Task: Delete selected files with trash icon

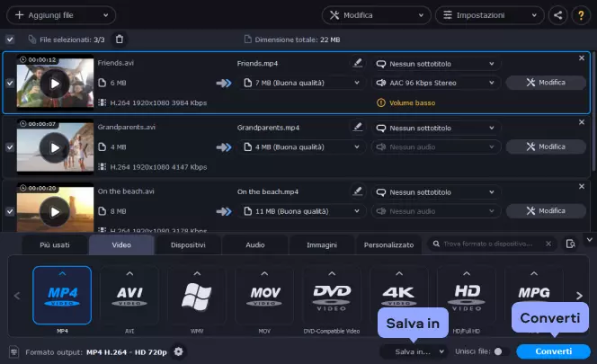Action: tap(120, 40)
